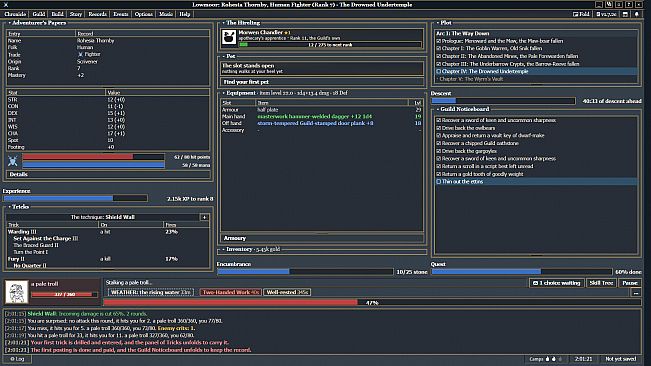
Task: Click the pale troll portrait thumbnail
Action: 17,292
